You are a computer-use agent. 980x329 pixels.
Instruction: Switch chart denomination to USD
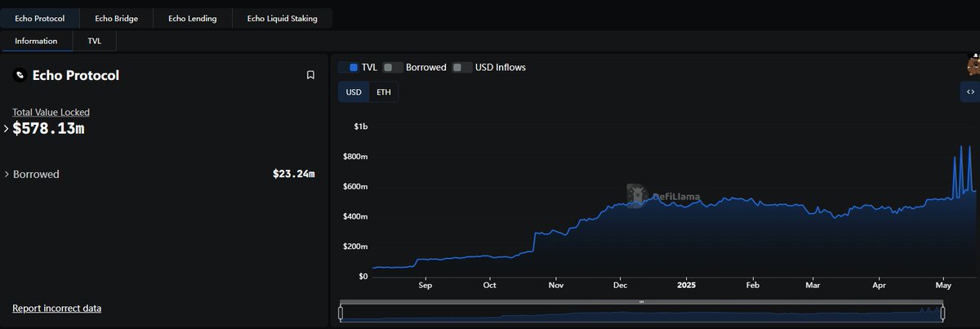coord(354,92)
